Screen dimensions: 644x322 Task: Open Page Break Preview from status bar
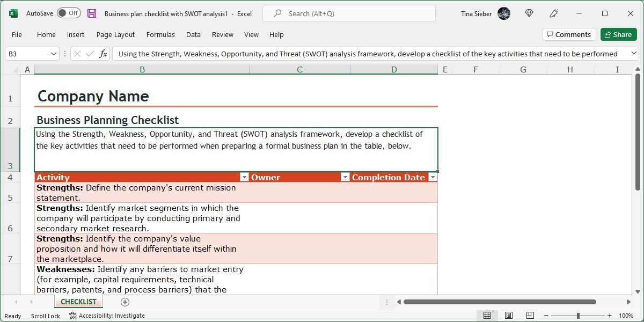coord(531,316)
